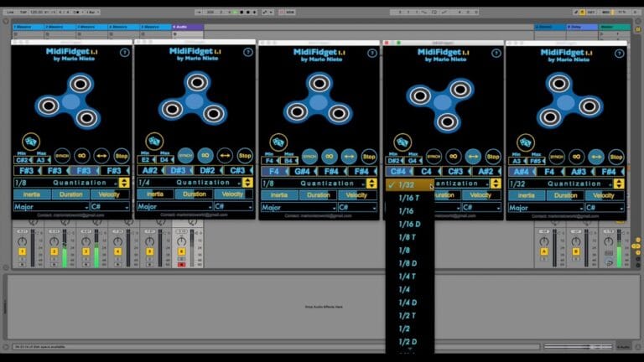Toggle SYNCH button in C#2–A3 MidiFidget
This screenshot has height=362, width=644.
tap(62, 156)
